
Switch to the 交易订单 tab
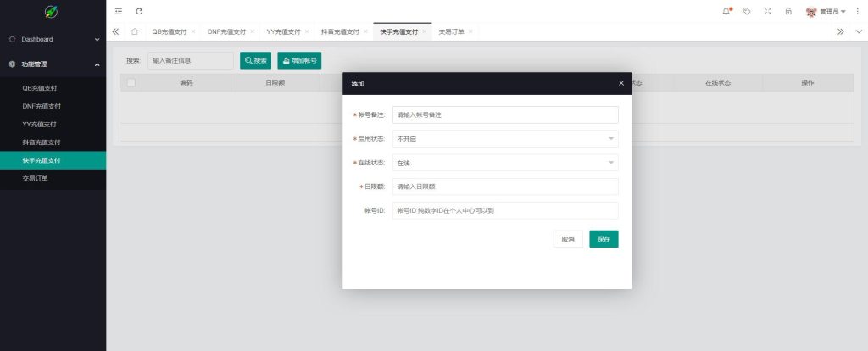click(x=452, y=31)
